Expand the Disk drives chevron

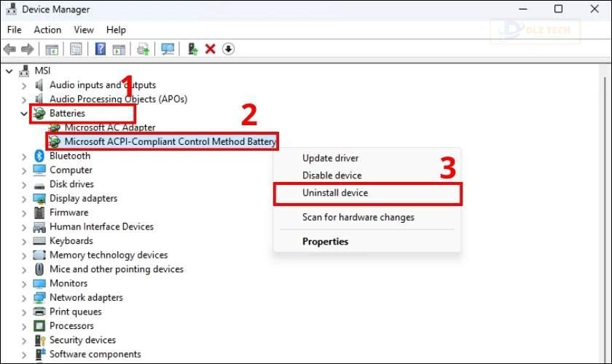point(24,184)
